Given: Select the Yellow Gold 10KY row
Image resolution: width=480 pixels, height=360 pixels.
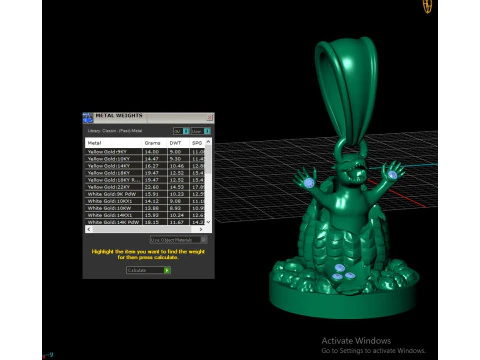Looking at the screenshot, I should [145, 159].
